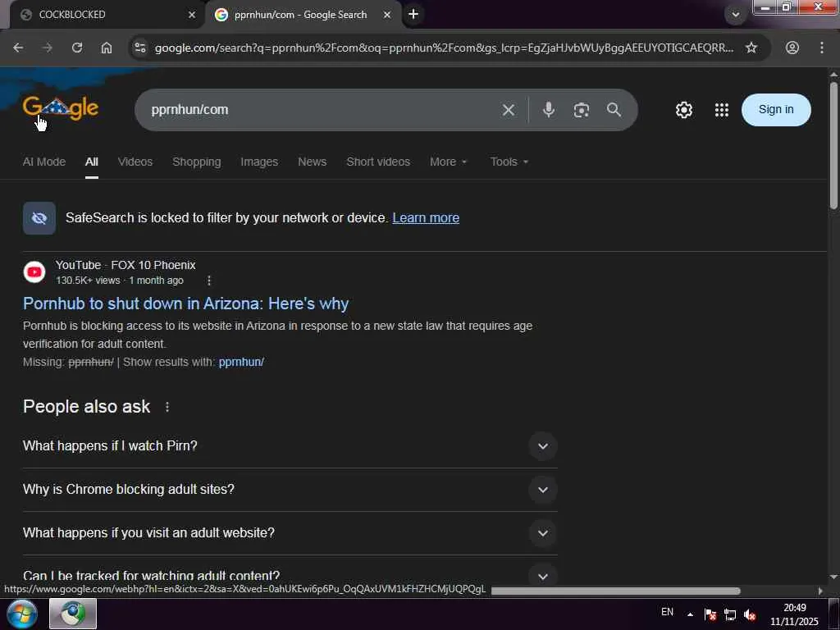Select the All results tab

(92, 162)
